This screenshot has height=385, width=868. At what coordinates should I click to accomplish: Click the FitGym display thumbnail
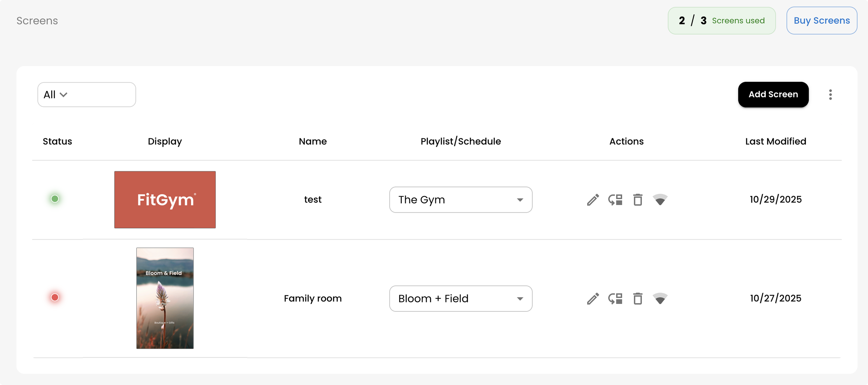pyautogui.click(x=165, y=200)
